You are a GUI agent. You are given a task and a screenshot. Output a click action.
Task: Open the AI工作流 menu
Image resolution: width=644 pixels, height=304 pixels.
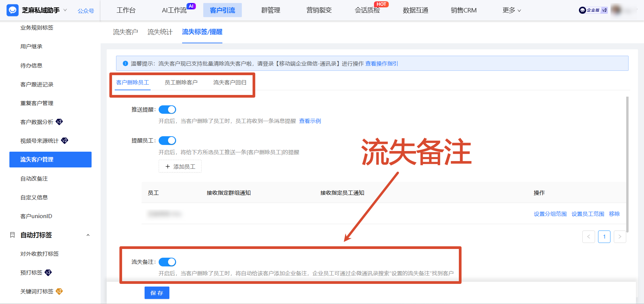pyautogui.click(x=174, y=10)
